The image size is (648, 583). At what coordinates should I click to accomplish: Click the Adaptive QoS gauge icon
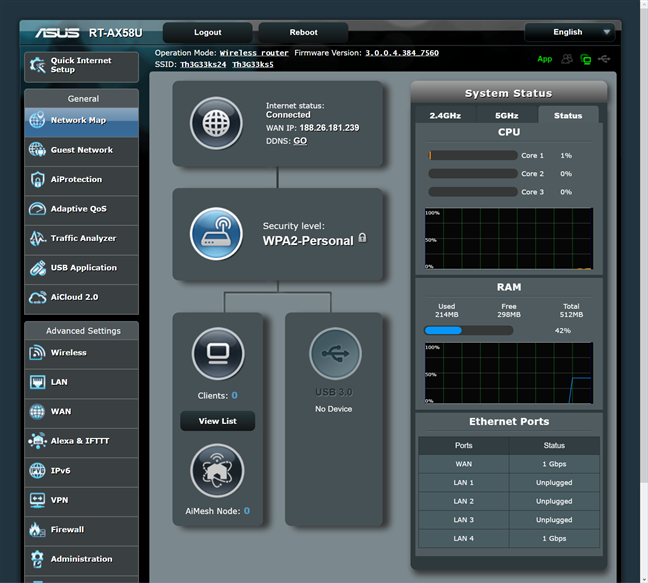pos(37,209)
